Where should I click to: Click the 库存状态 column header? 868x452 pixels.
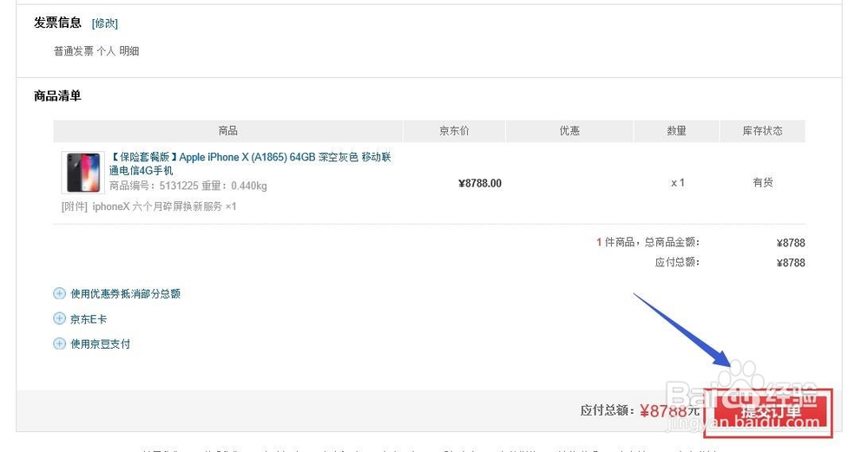[x=762, y=131]
